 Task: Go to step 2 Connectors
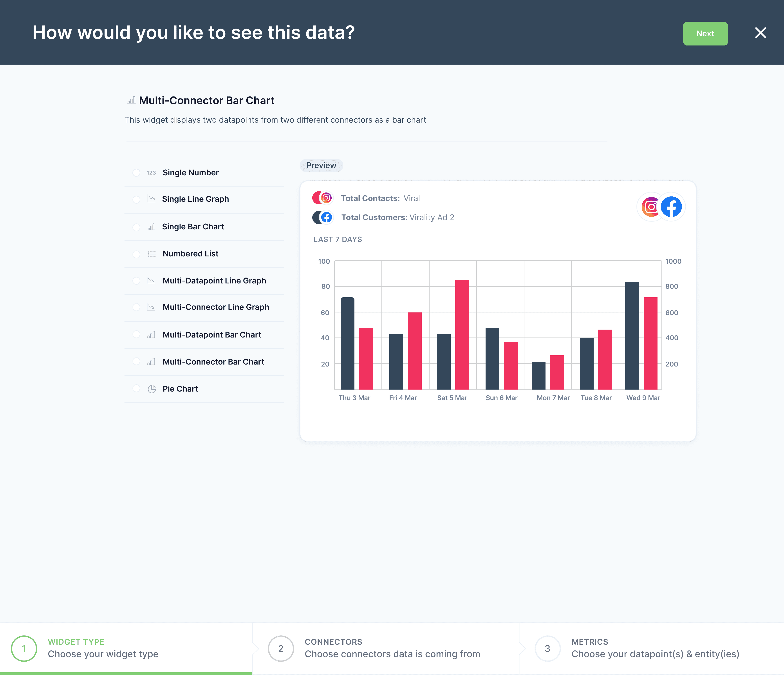[x=281, y=648]
